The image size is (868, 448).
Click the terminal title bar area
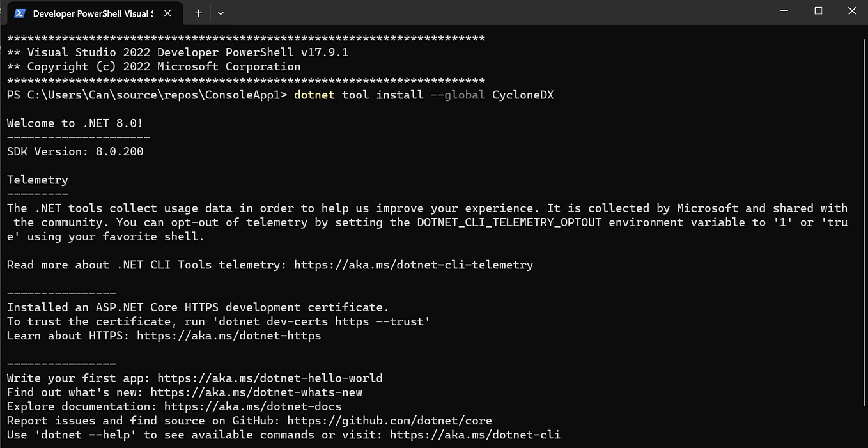click(x=447, y=13)
